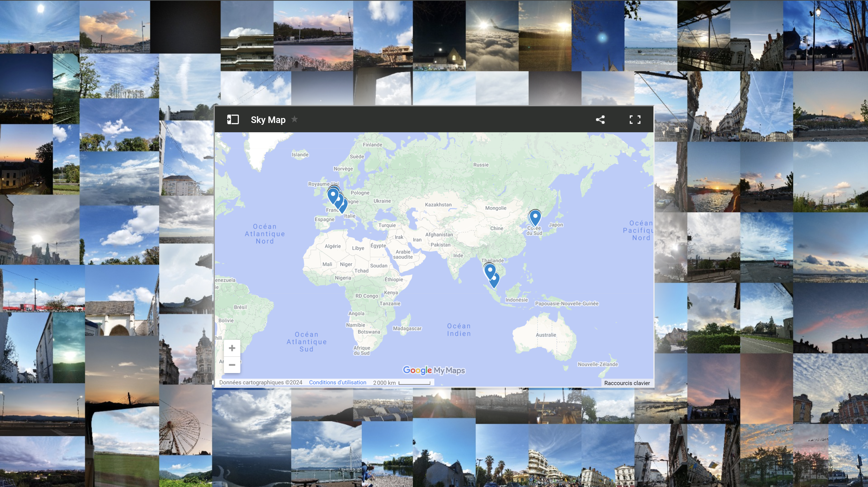Image resolution: width=868 pixels, height=487 pixels.
Task: Zoom in using the plus control
Action: 232,348
